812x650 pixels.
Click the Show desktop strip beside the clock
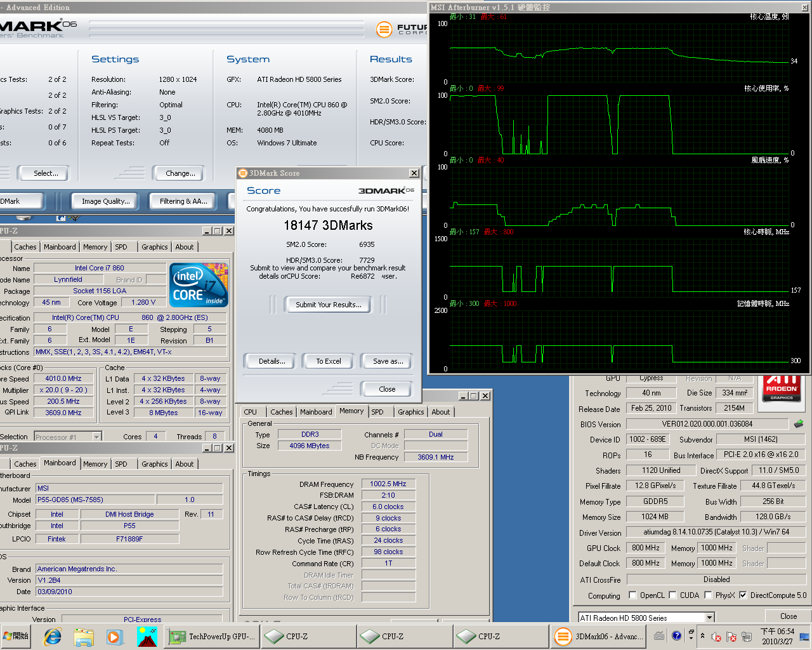[x=806, y=636]
